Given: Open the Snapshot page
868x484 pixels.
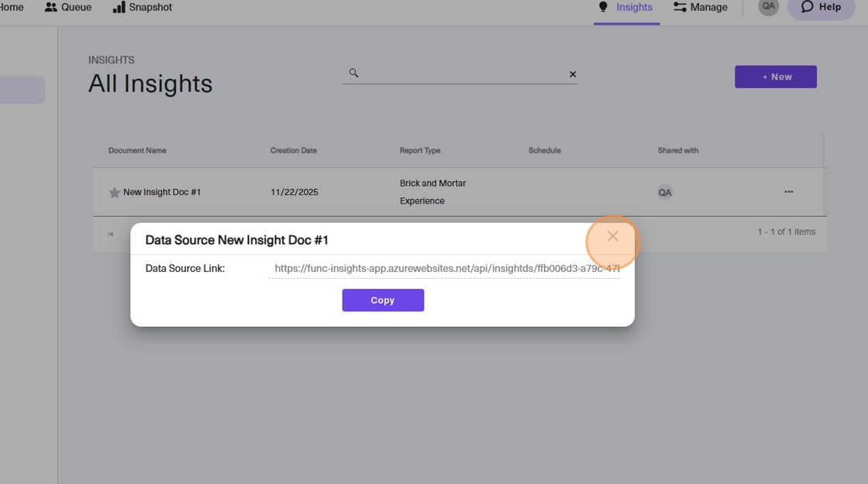Looking at the screenshot, I should 143,7.
